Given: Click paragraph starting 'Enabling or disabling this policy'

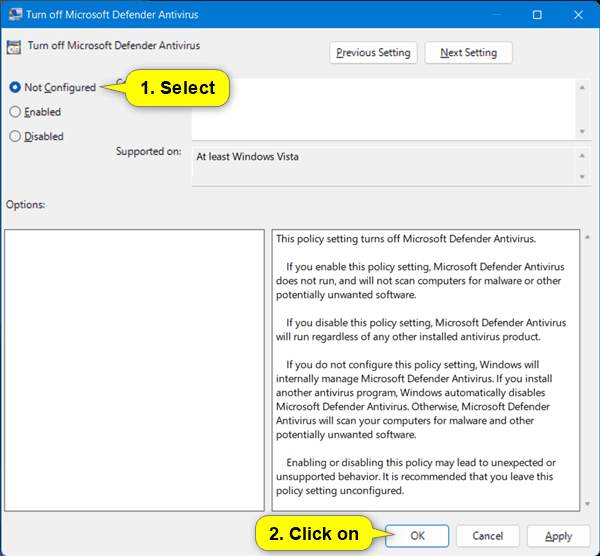Looking at the screenshot, I should (416, 476).
